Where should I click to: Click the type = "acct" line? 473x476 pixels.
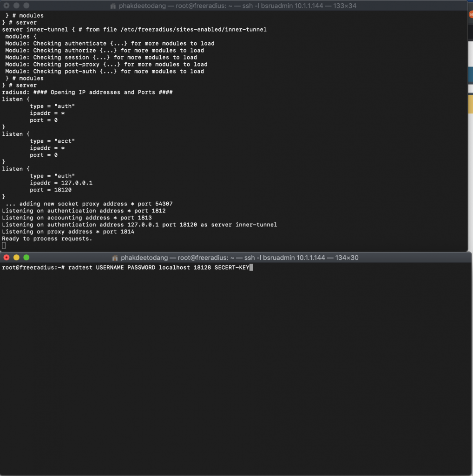(x=52, y=141)
